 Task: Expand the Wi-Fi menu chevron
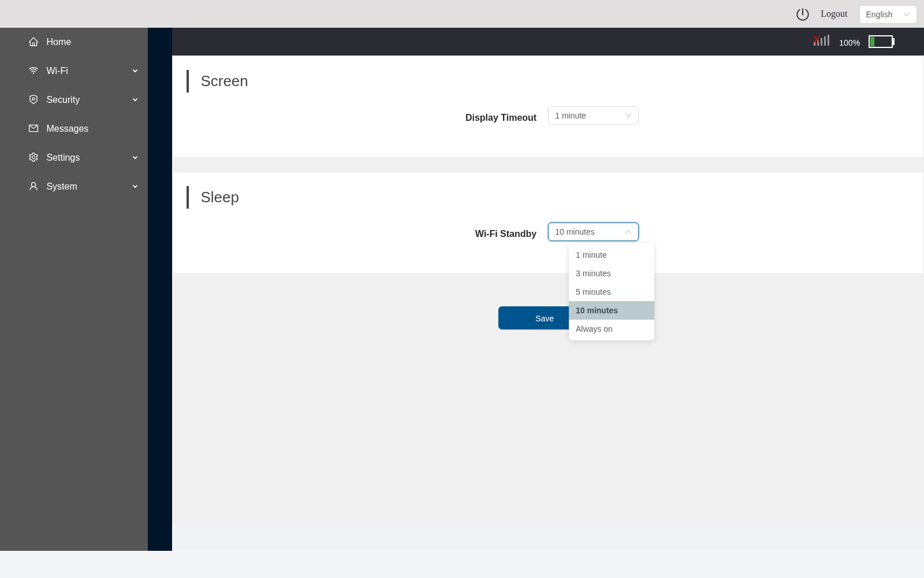[x=135, y=71]
